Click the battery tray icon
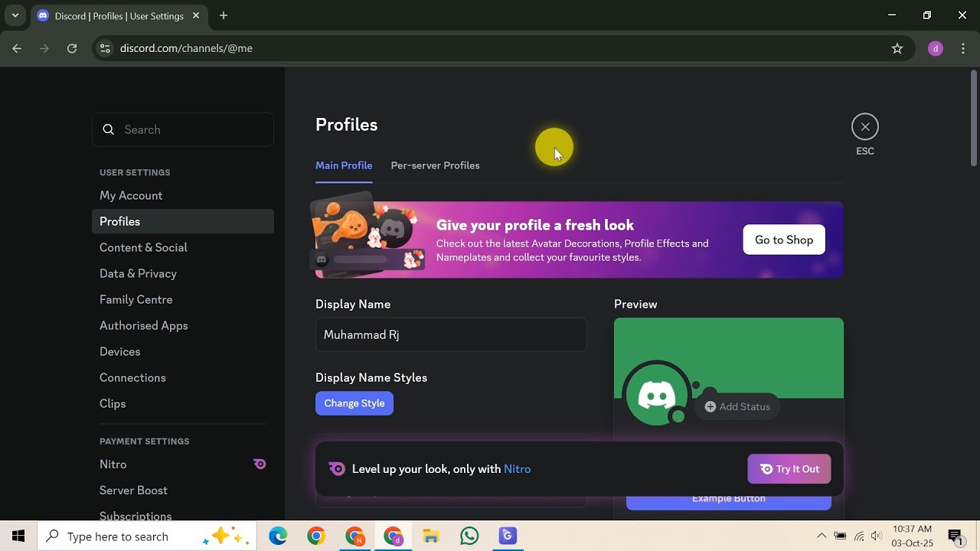 [x=841, y=536]
